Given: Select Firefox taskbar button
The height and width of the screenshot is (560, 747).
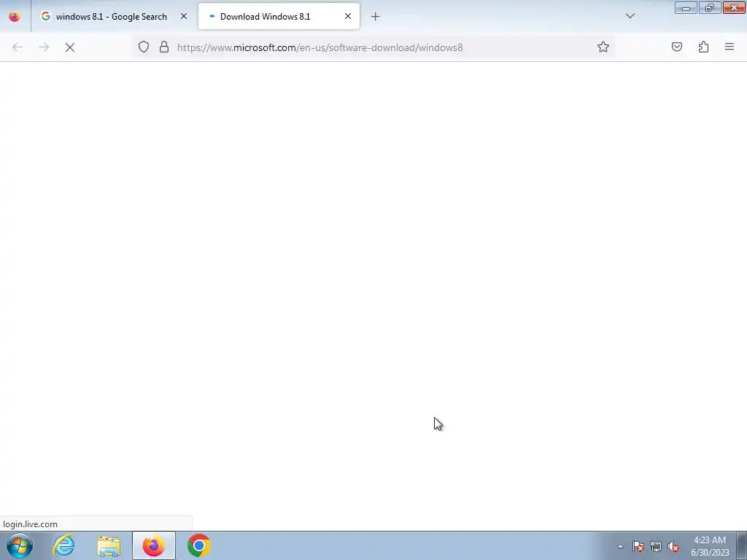Looking at the screenshot, I should point(154,545).
